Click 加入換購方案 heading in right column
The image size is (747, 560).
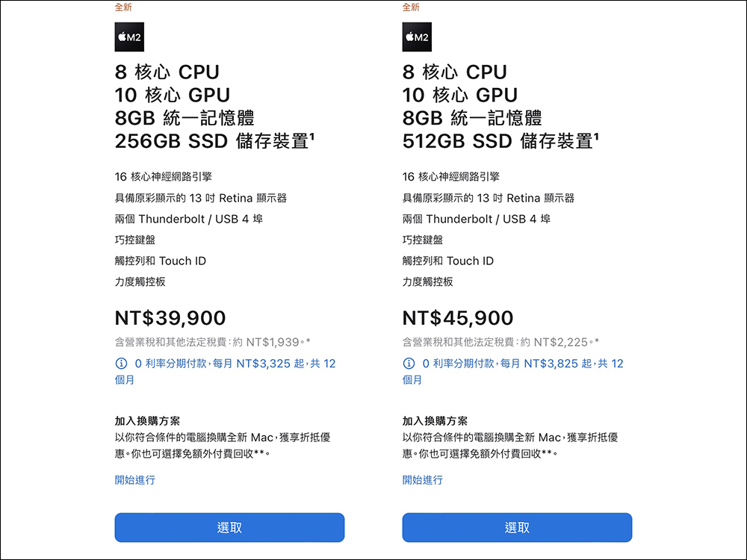pos(435,421)
